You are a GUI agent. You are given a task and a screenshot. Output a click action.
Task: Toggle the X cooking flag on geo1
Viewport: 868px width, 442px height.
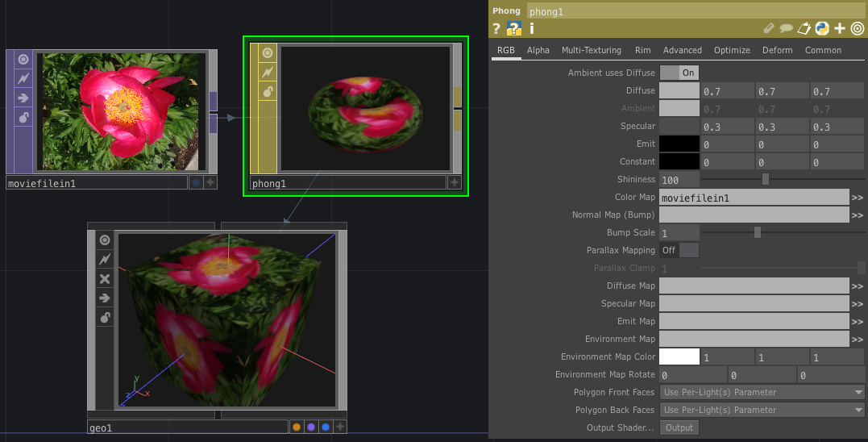105,278
